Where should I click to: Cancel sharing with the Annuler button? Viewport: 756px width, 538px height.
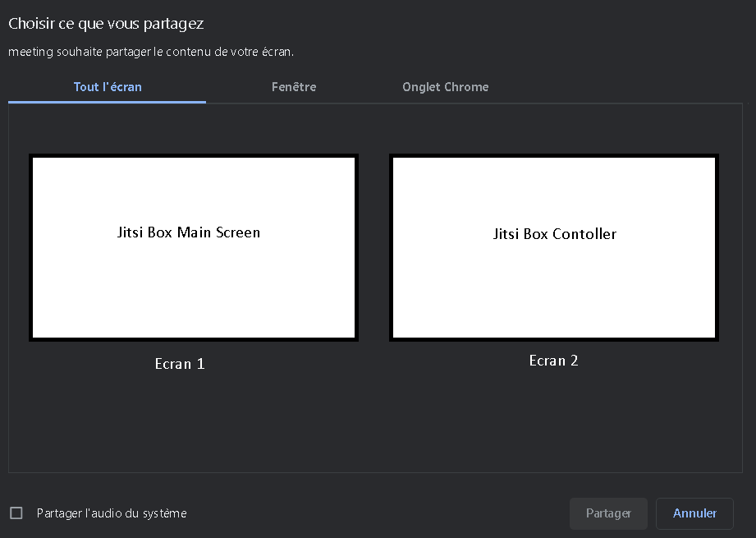pyautogui.click(x=694, y=513)
